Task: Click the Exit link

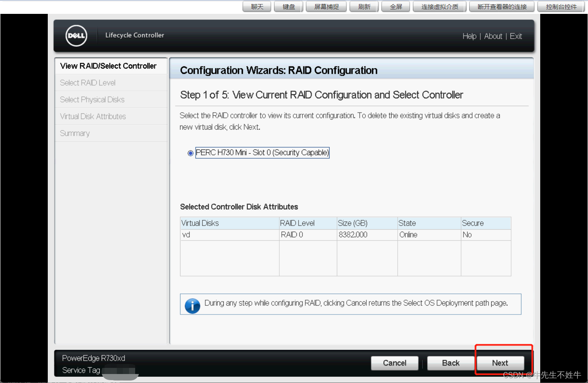Action: [x=516, y=36]
